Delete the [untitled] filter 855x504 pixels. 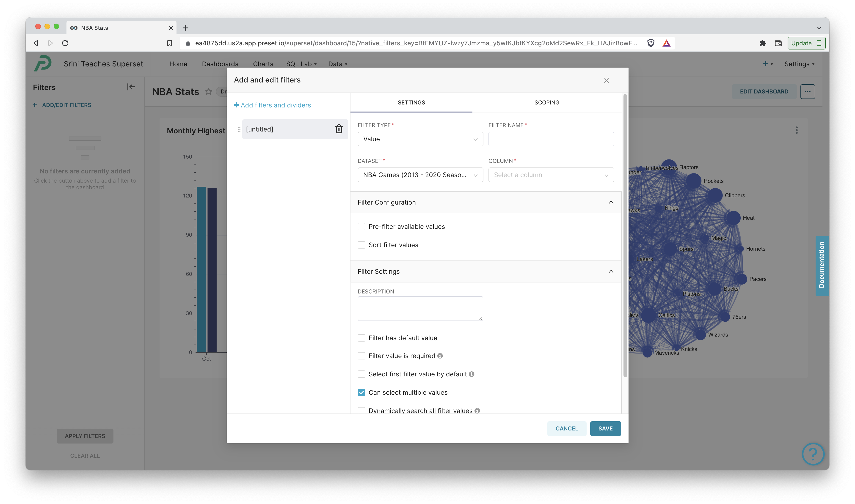[339, 129]
